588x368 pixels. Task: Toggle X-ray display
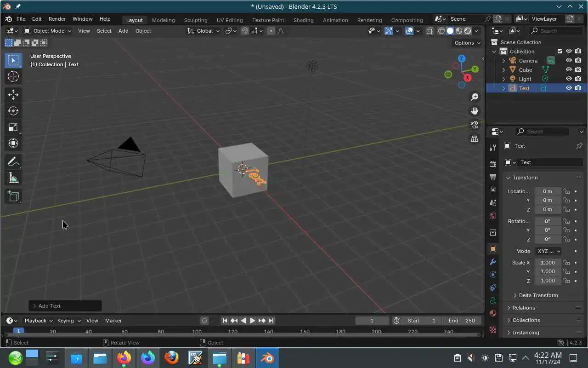click(430, 31)
